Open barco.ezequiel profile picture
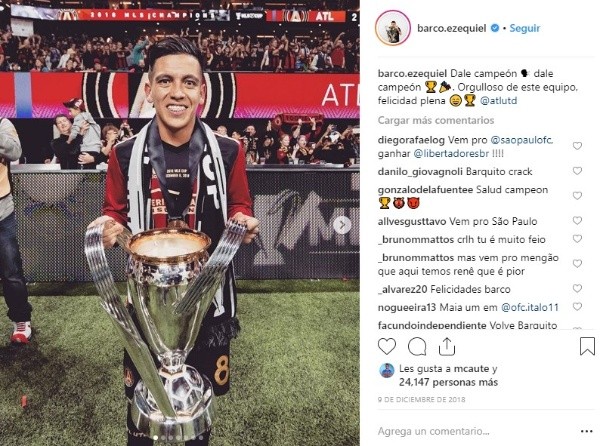Image resolution: width=600 pixels, height=446 pixels. click(393, 28)
